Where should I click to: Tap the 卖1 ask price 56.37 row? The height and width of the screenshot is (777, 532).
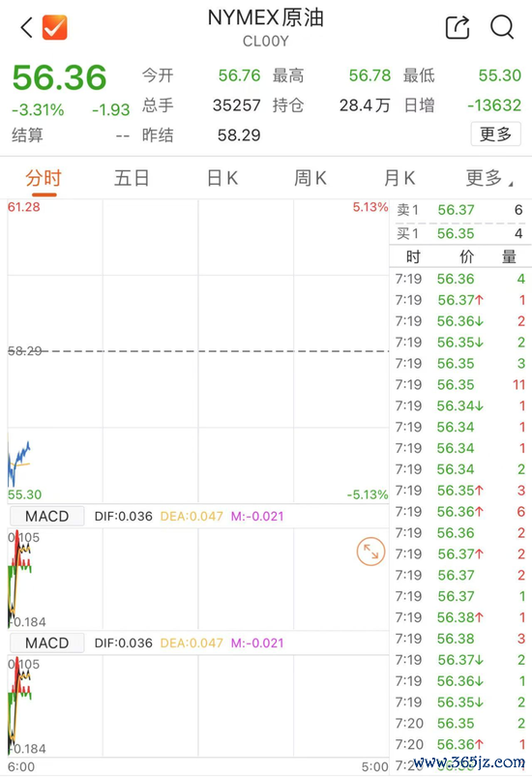point(460,210)
